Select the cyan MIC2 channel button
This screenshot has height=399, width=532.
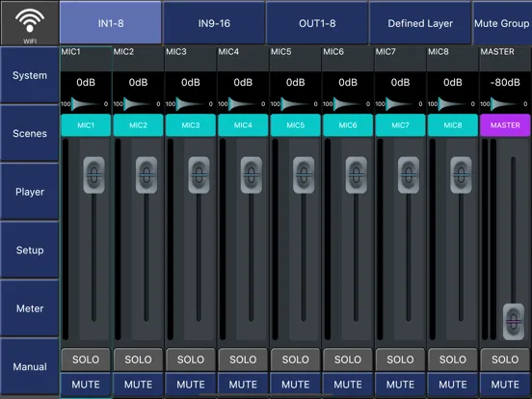[138, 125]
